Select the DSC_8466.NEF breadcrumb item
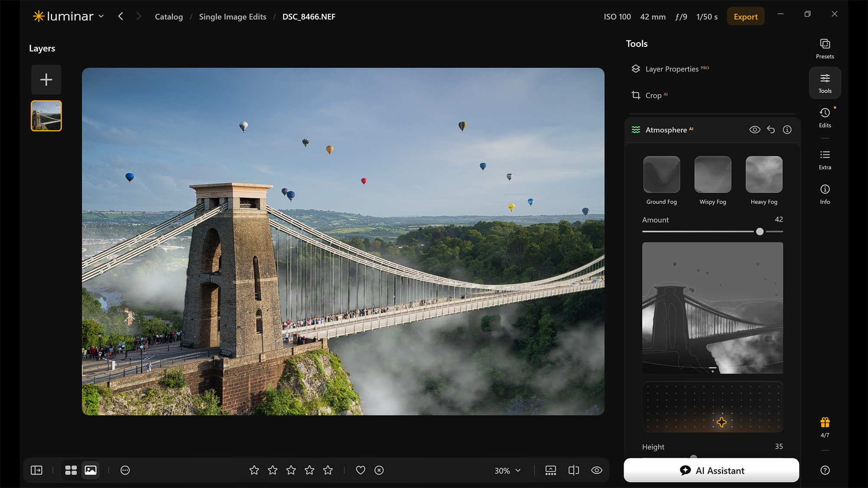 [309, 16]
